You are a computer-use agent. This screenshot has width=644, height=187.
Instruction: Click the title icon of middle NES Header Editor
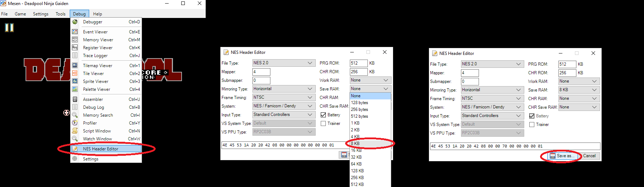pyautogui.click(x=226, y=52)
